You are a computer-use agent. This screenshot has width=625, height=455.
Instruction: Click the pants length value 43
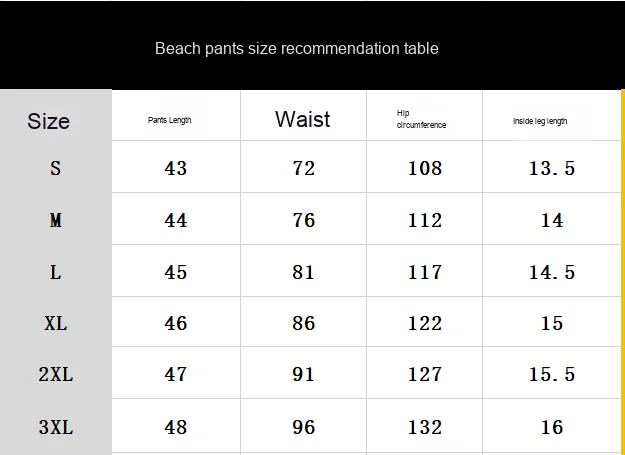pyautogui.click(x=176, y=168)
